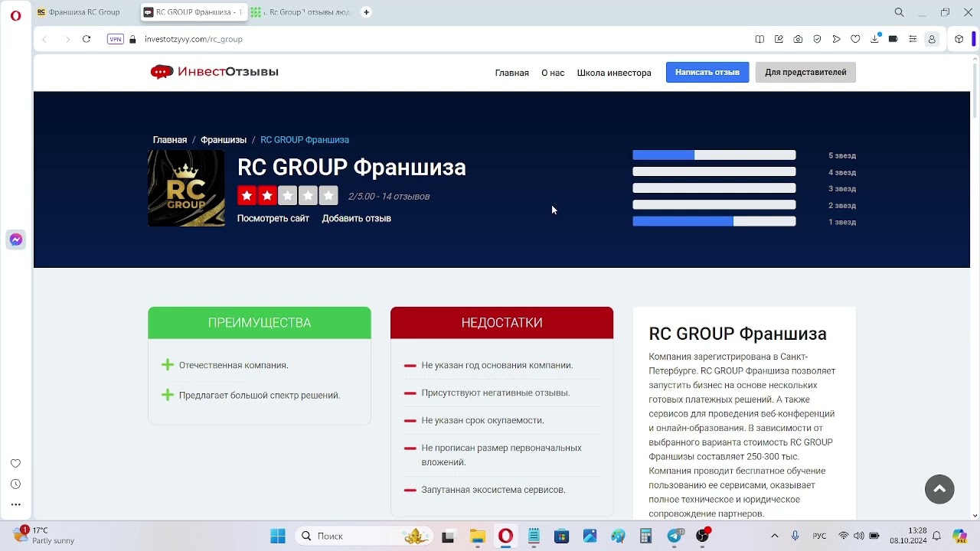The image size is (980, 551).
Task: Switch to 'Rc Group отзывы' tab
Action: (301, 12)
